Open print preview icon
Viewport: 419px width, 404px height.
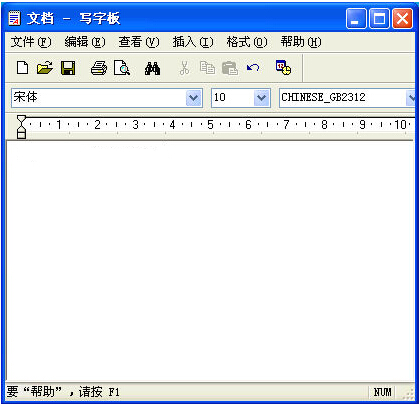tap(122, 68)
